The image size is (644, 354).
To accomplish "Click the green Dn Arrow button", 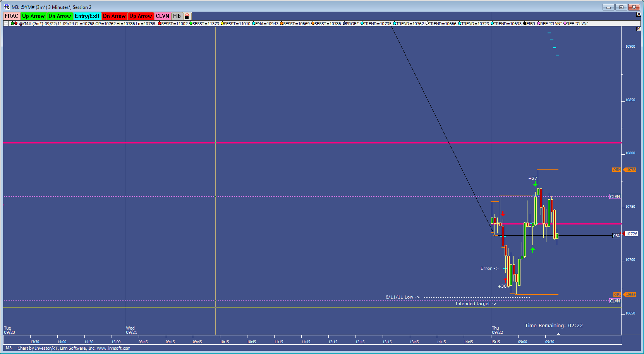I will coord(60,16).
